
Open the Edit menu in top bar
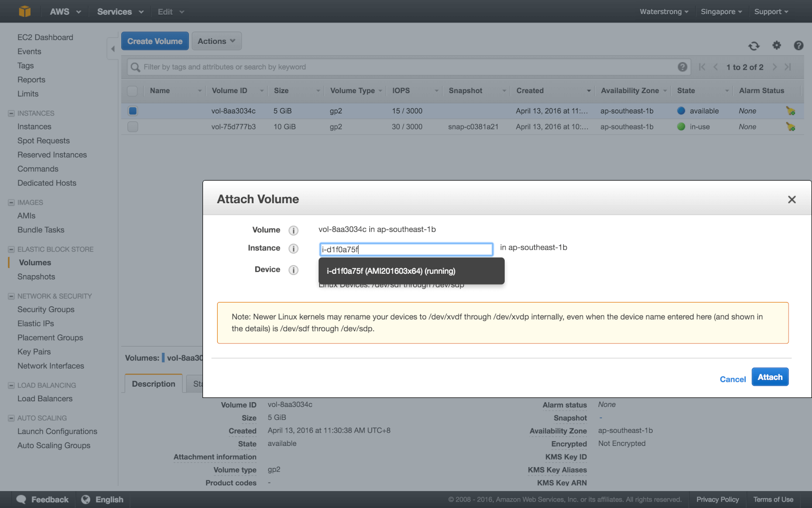[171, 12]
